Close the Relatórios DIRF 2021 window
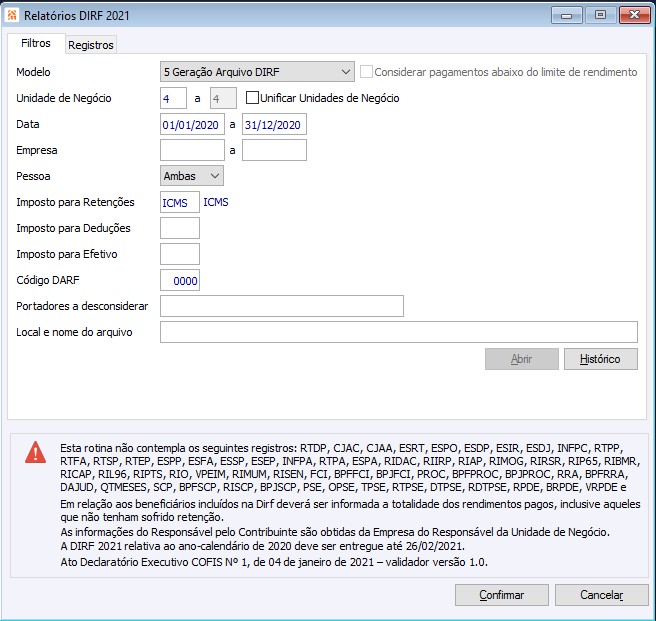The height and width of the screenshot is (621, 656). [x=634, y=15]
